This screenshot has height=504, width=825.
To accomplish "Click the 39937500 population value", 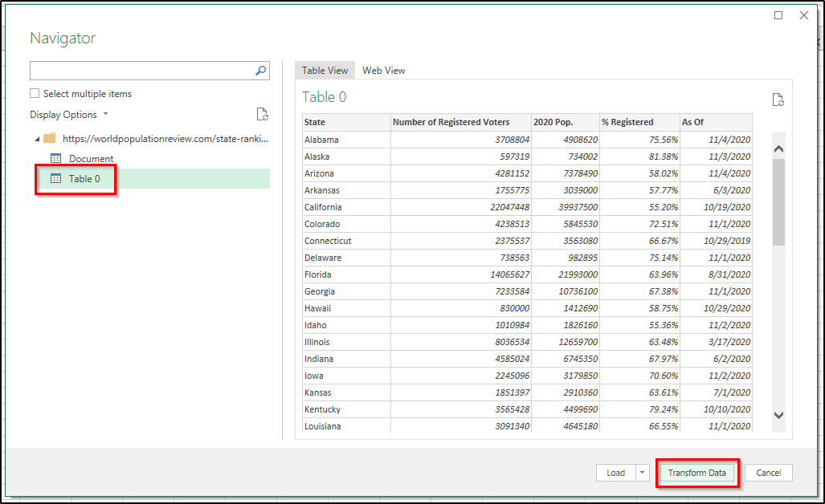I will point(565,207).
